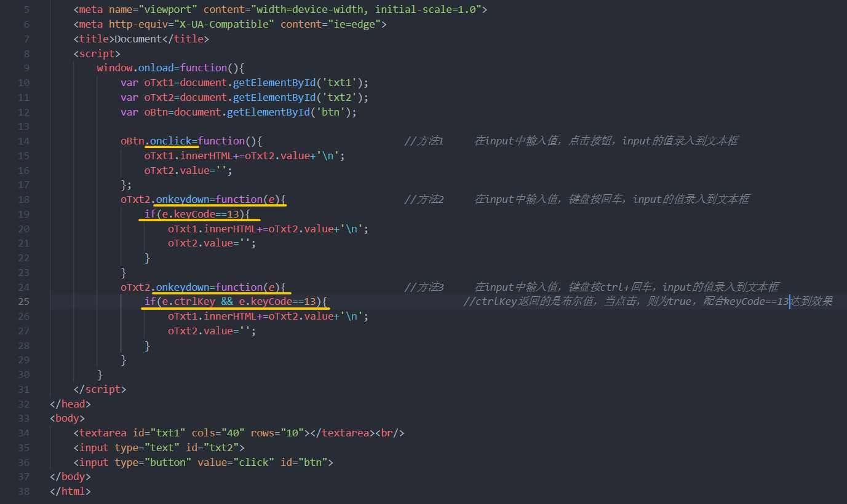Click line number 13 in the gutter
The width and height of the screenshot is (847, 504).
coord(23,127)
